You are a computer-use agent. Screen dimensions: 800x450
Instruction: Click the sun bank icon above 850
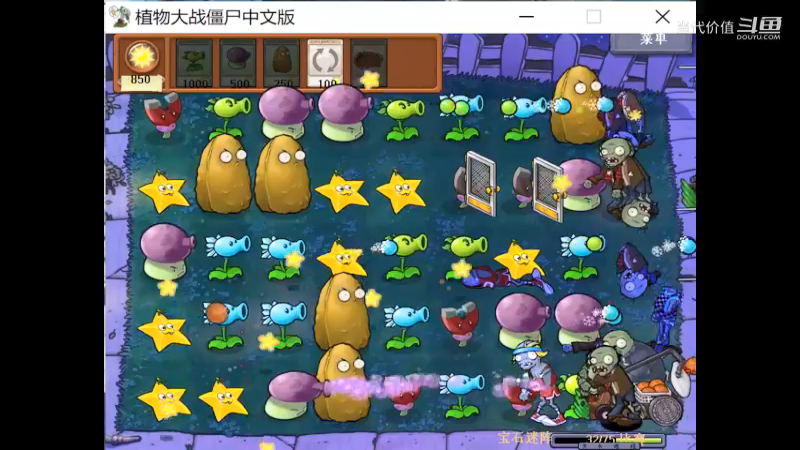(x=141, y=56)
